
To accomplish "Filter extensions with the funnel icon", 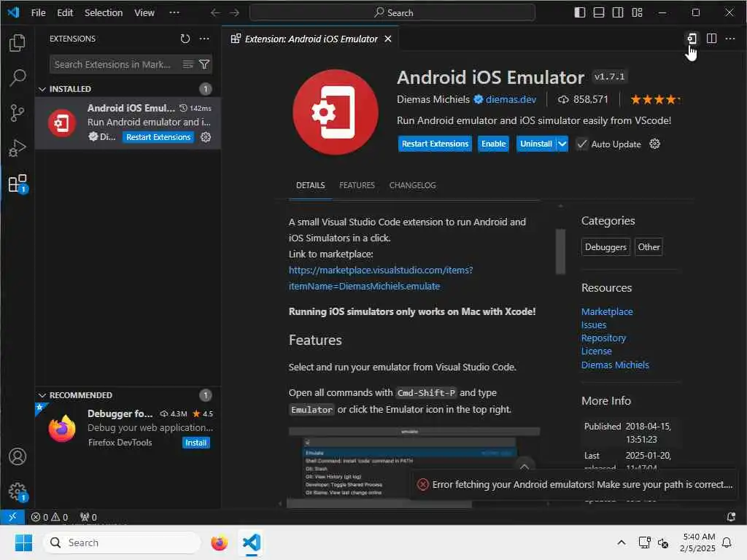I will 204,64.
